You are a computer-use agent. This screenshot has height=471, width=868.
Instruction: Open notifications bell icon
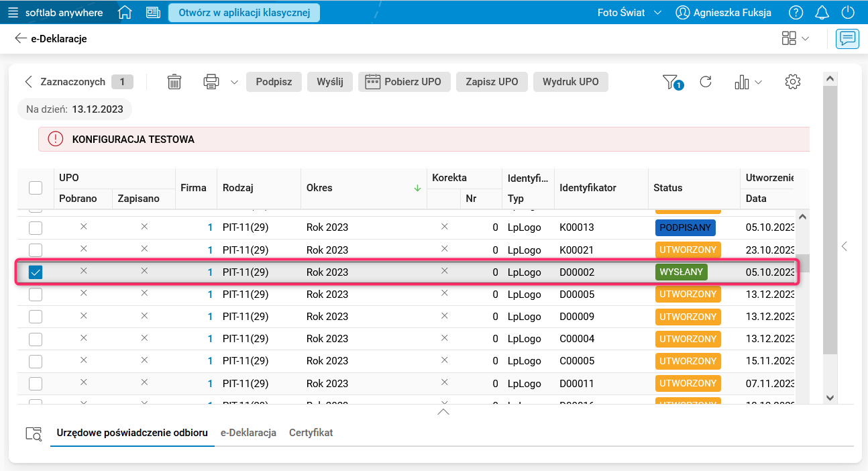[x=822, y=12]
